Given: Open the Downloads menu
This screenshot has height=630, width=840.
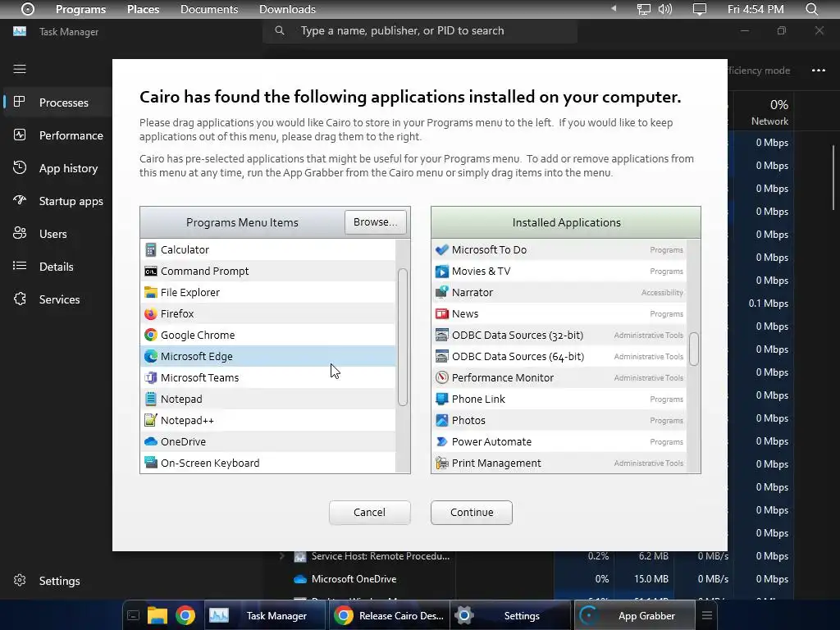Looking at the screenshot, I should [x=287, y=9].
